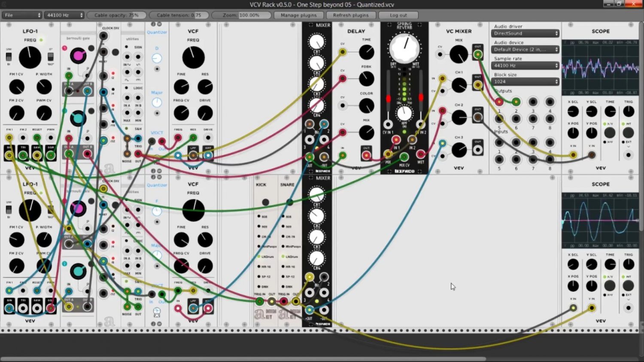This screenshot has width=644, height=362.
Task: Open the Audio module's Sample rate dropdown
Action: click(x=525, y=66)
